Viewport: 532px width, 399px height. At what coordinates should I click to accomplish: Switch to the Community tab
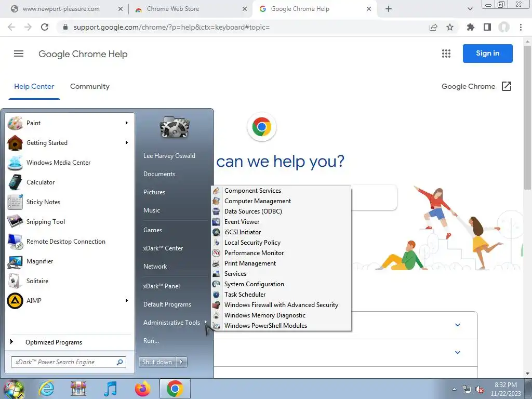click(x=90, y=87)
